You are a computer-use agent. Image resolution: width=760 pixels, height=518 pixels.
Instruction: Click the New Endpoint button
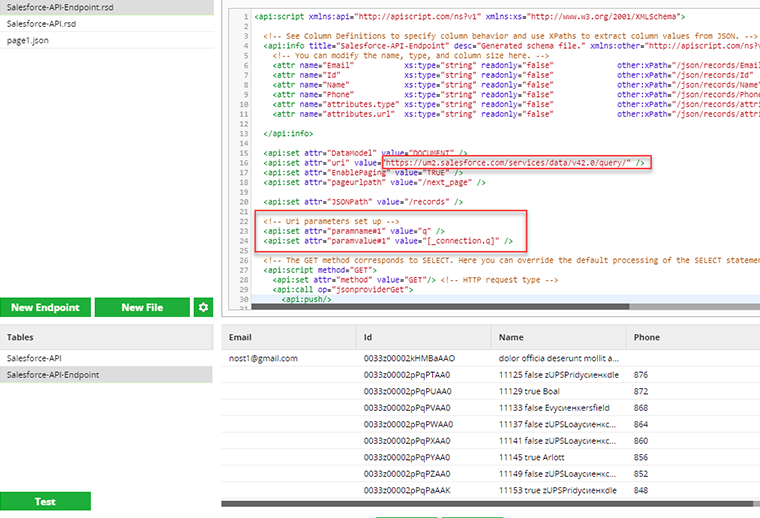coord(45,307)
